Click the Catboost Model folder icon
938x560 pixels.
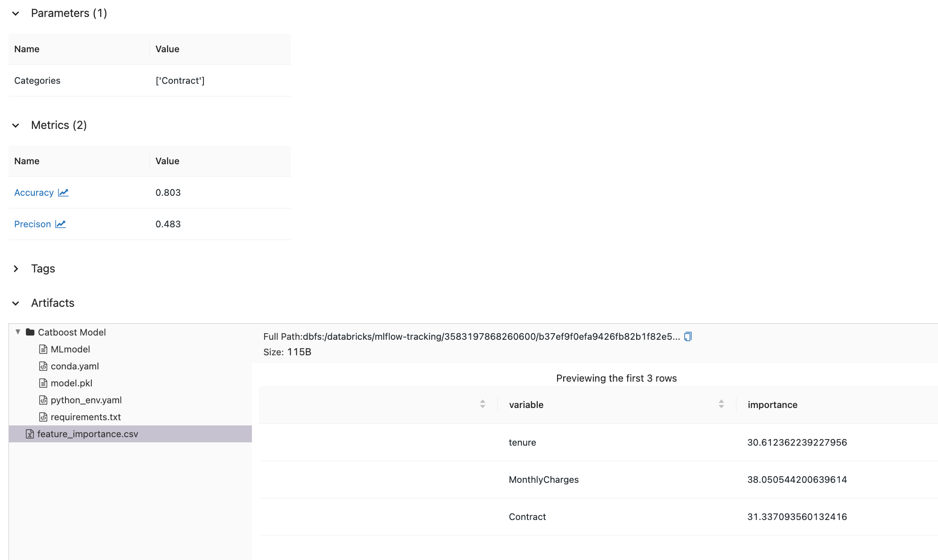(x=30, y=332)
